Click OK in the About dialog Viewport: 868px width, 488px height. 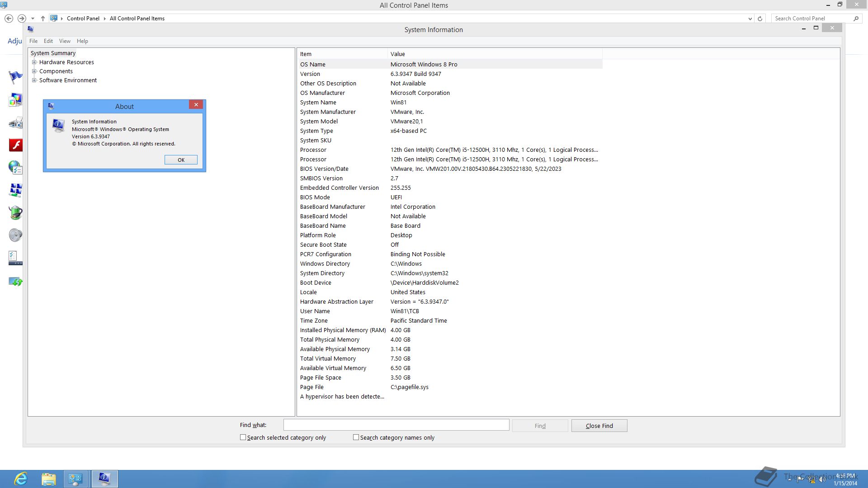click(x=181, y=160)
